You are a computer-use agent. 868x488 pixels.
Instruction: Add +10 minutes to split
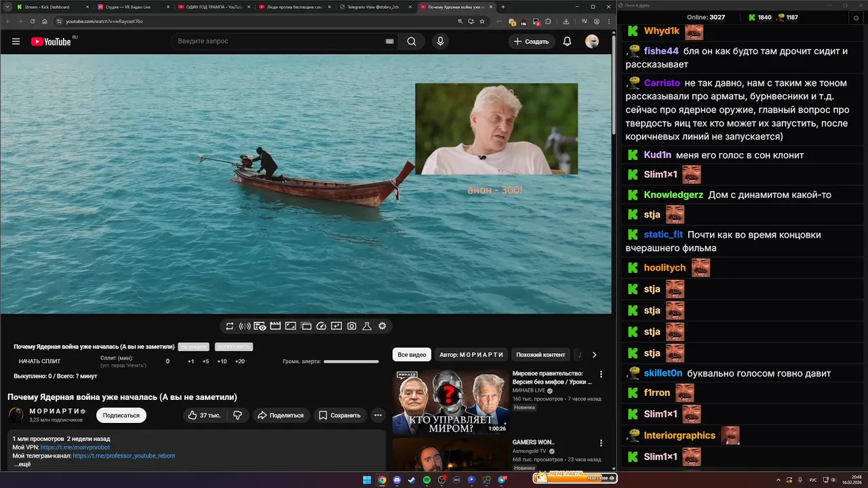click(222, 361)
